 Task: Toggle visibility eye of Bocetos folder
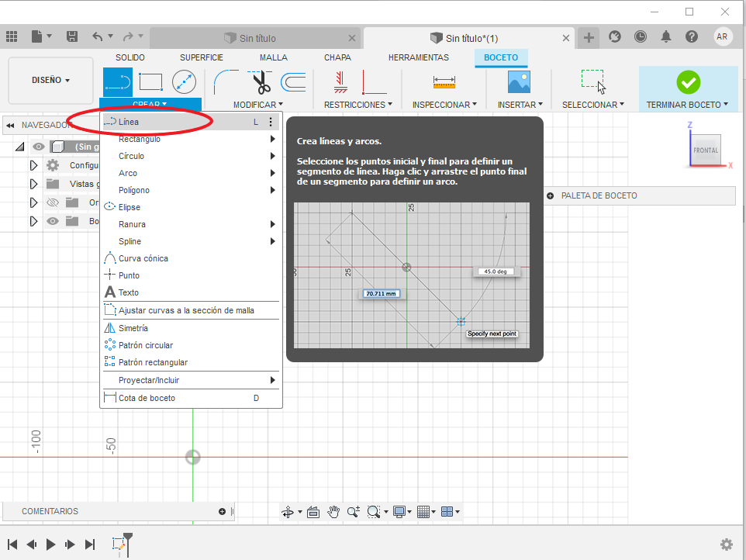coord(53,221)
